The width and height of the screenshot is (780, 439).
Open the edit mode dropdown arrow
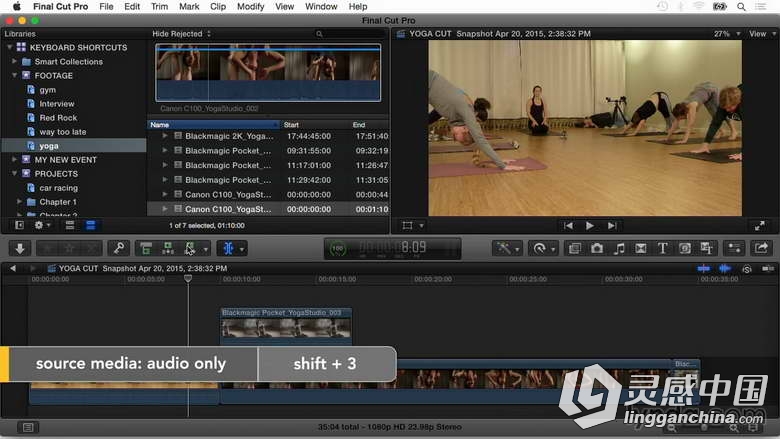click(x=205, y=249)
